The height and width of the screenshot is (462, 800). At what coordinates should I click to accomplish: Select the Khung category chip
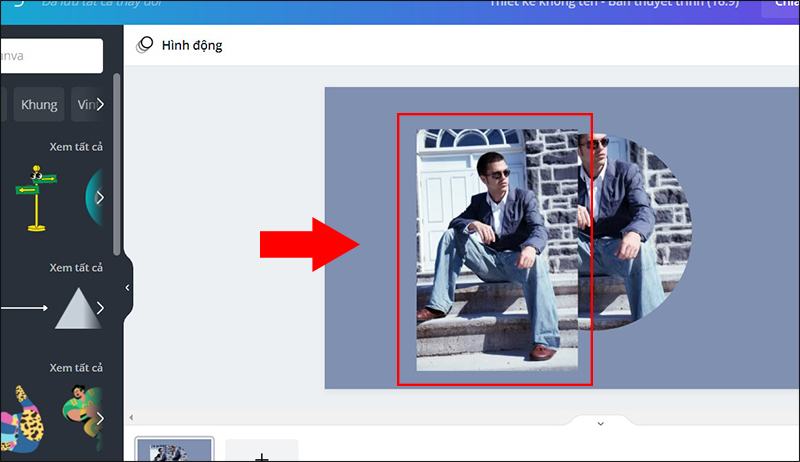click(x=40, y=104)
